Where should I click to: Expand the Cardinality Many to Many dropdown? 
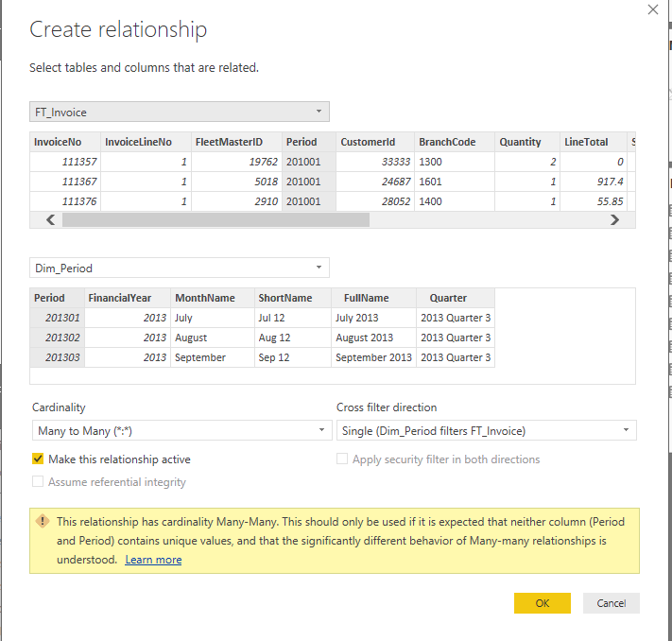coord(182,430)
